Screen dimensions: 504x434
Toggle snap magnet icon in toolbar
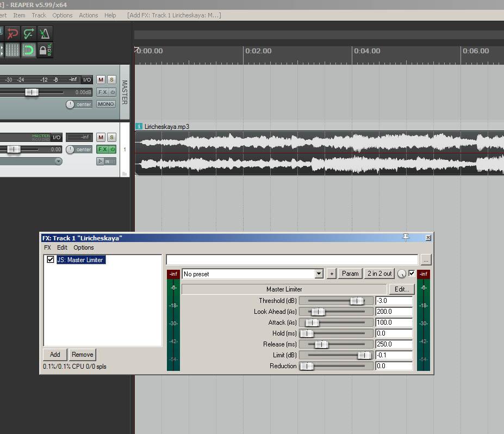click(28, 51)
